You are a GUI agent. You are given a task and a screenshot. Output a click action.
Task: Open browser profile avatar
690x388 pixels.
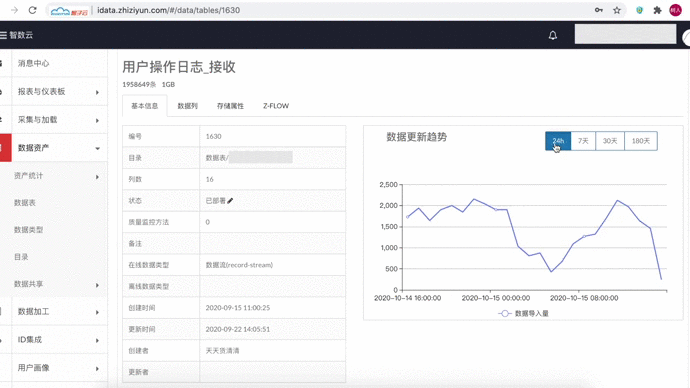675,10
